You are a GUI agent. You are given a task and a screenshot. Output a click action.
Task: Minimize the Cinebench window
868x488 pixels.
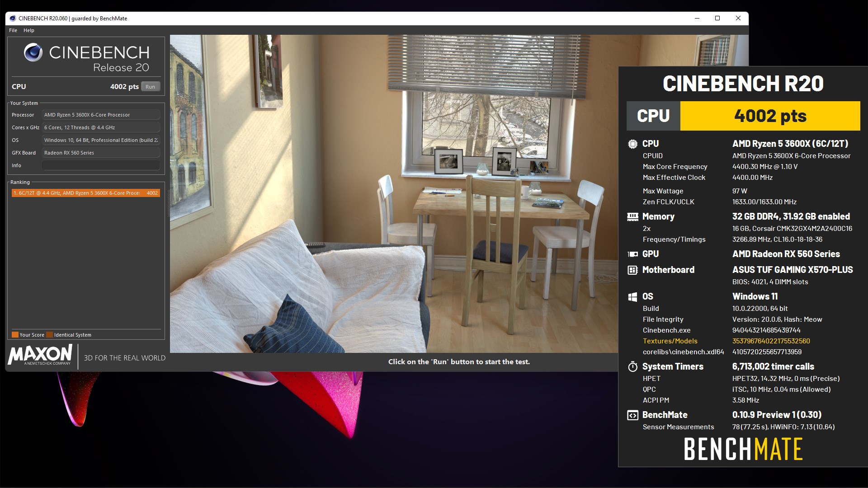(x=697, y=19)
